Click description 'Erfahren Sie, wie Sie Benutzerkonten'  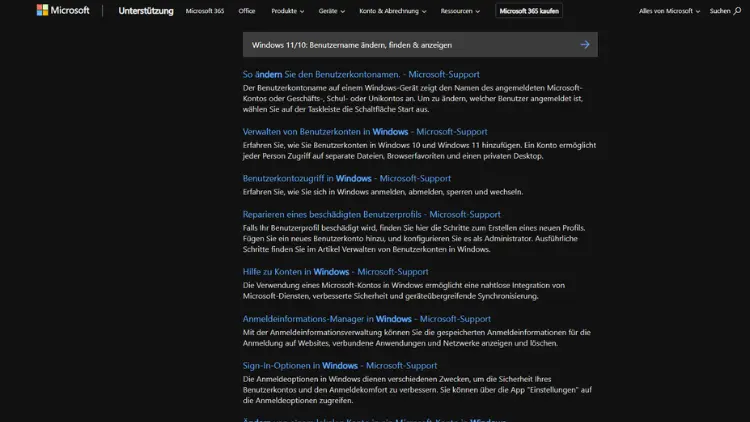coord(419,150)
